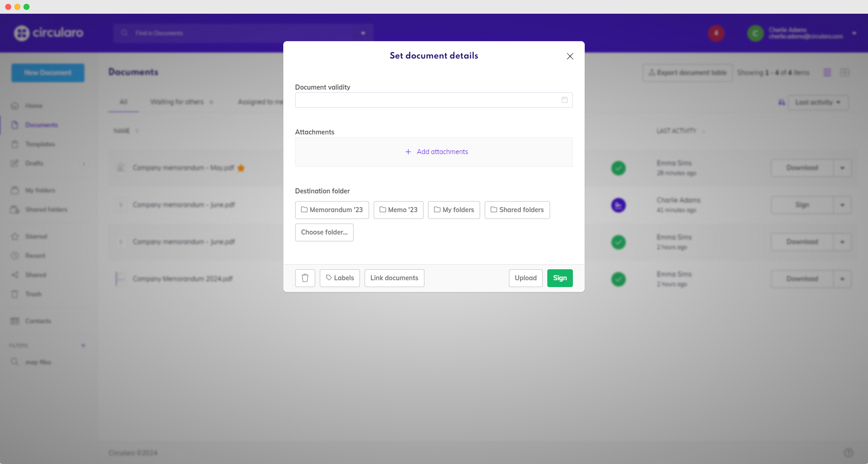Click the New Document button
Viewport: 868px width, 464px height.
[48, 73]
